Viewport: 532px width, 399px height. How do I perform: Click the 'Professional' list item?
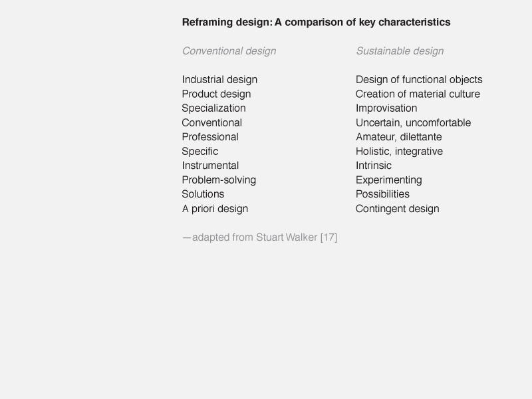[210, 137]
